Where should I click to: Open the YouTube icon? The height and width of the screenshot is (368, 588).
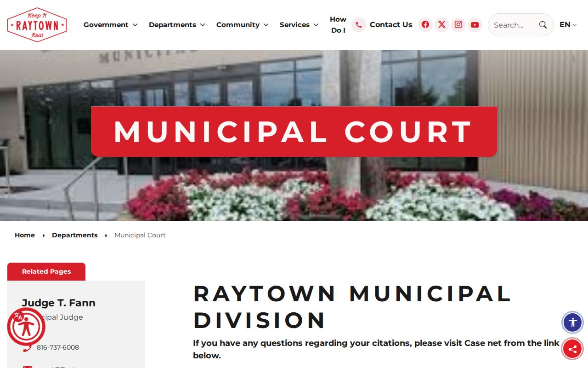click(475, 25)
